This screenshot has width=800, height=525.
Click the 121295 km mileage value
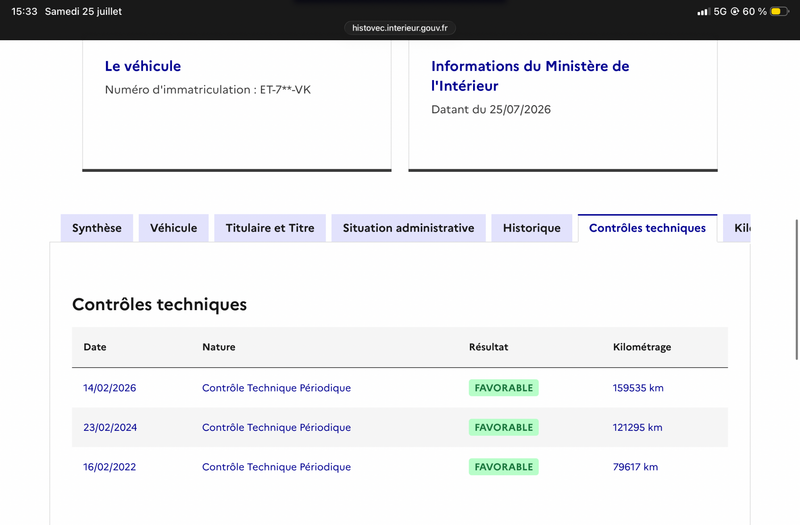tap(638, 428)
